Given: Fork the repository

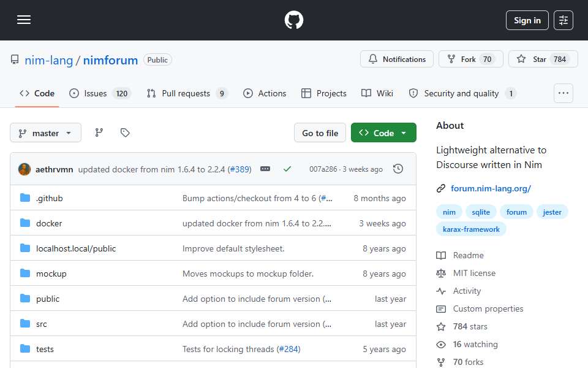Looking at the screenshot, I should tap(470, 59).
